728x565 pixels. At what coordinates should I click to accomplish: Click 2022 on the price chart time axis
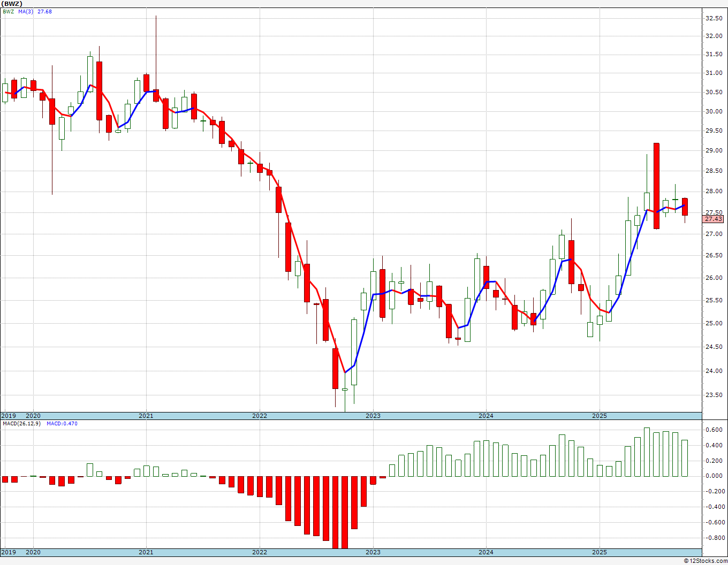260,416
